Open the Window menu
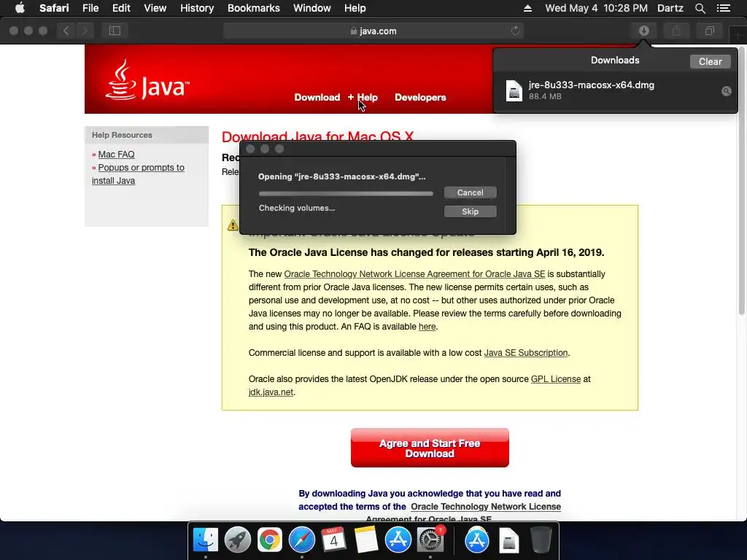 [312, 8]
